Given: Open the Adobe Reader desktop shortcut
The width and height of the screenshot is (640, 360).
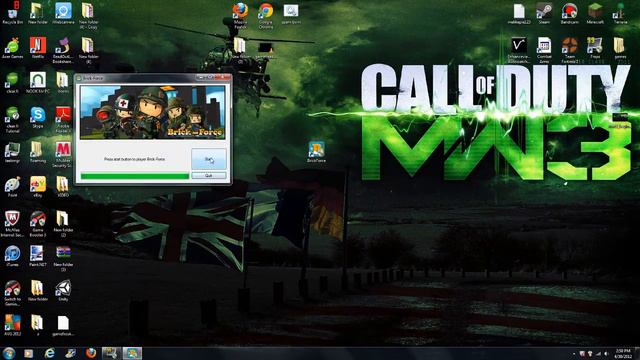Looking at the screenshot, I should (63, 120).
